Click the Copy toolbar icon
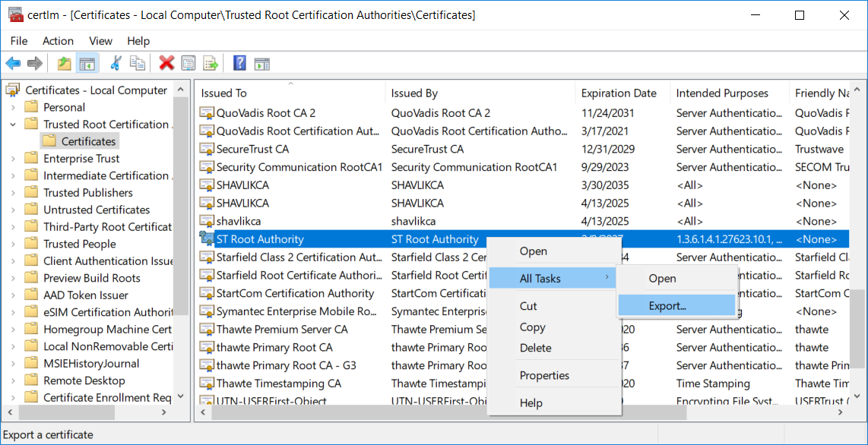The image size is (868, 445). pos(138,63)
